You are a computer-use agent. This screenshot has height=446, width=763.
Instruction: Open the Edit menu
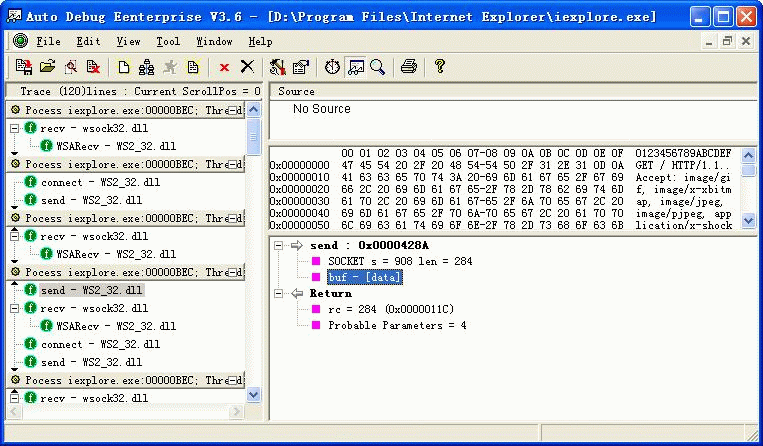(88, 41)
